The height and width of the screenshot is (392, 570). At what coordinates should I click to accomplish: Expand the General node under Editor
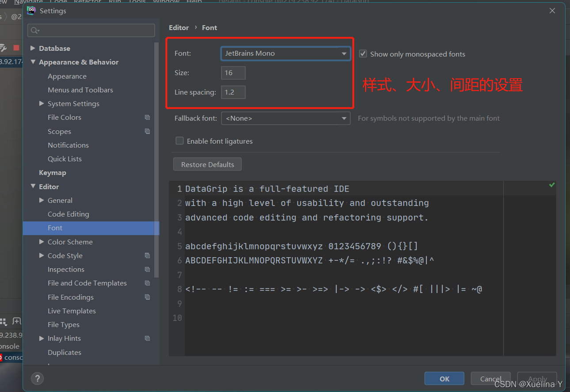point(42,200)
